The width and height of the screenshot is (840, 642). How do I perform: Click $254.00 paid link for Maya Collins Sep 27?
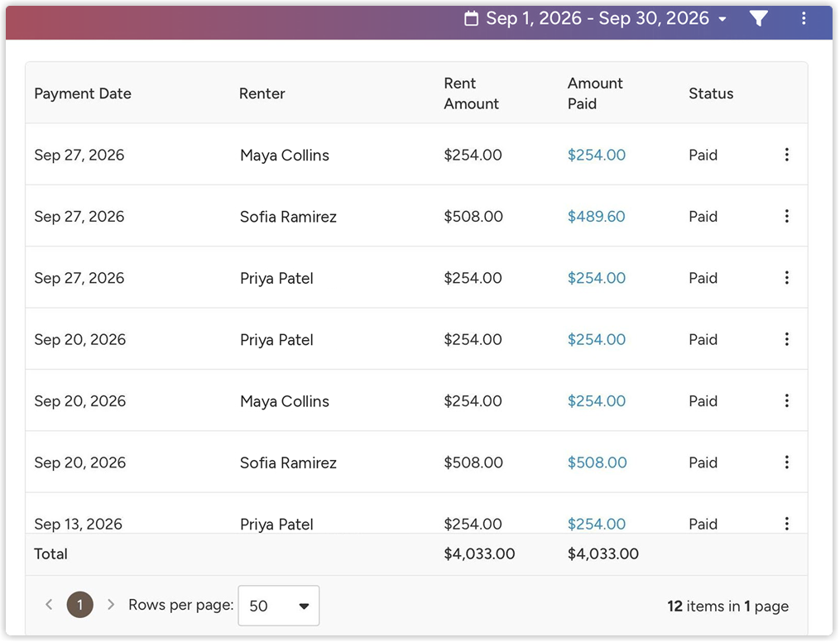coord(596,156)
